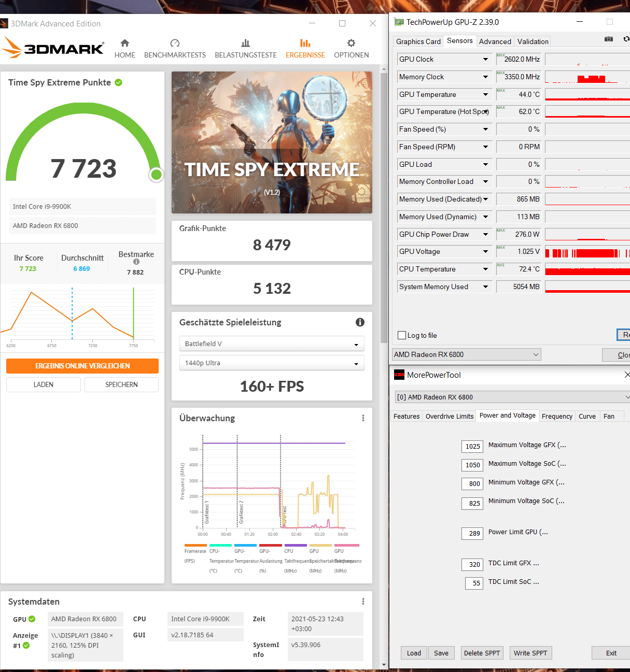Click the green check next to Anzeige #1
630x672 pixels.
tap(26, 646)
